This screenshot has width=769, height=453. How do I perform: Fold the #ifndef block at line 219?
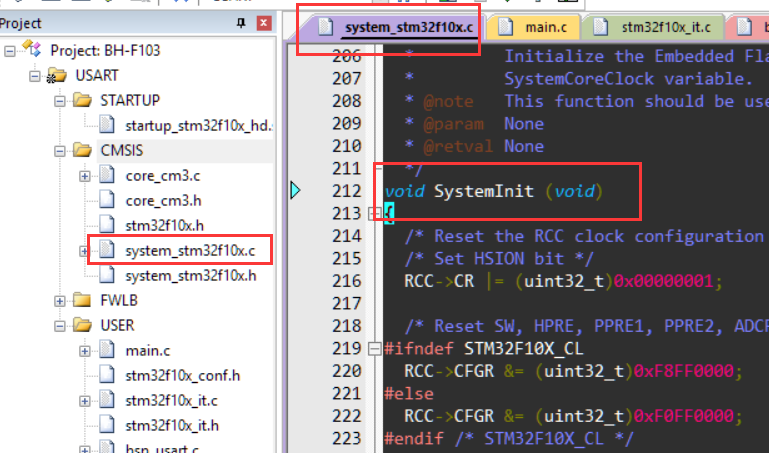[x=374, y=348]
